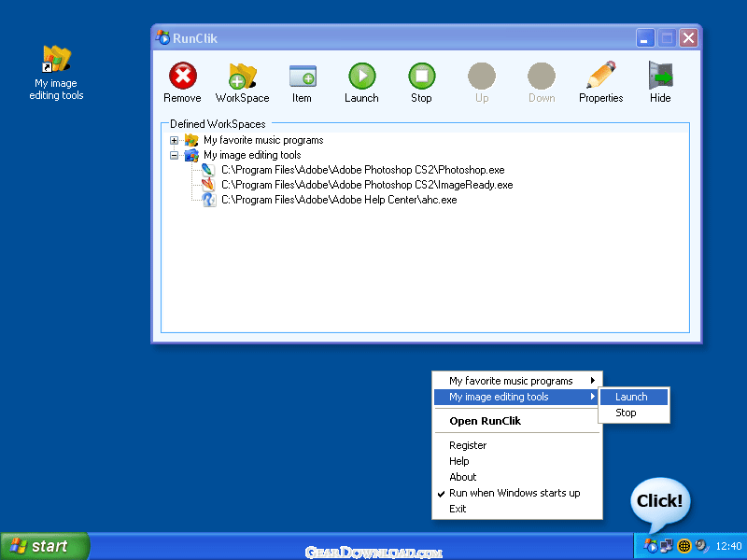Close the RunClik window

688,37
